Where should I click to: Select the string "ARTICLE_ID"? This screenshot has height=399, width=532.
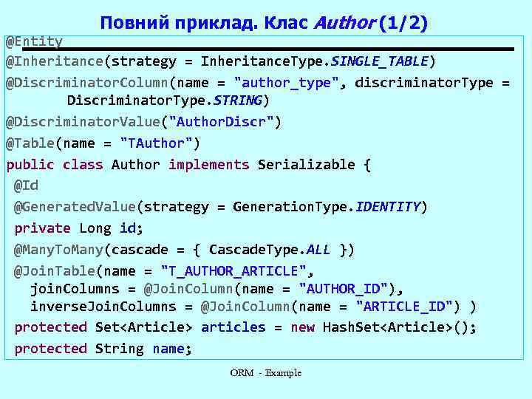(x=403, y=307)
